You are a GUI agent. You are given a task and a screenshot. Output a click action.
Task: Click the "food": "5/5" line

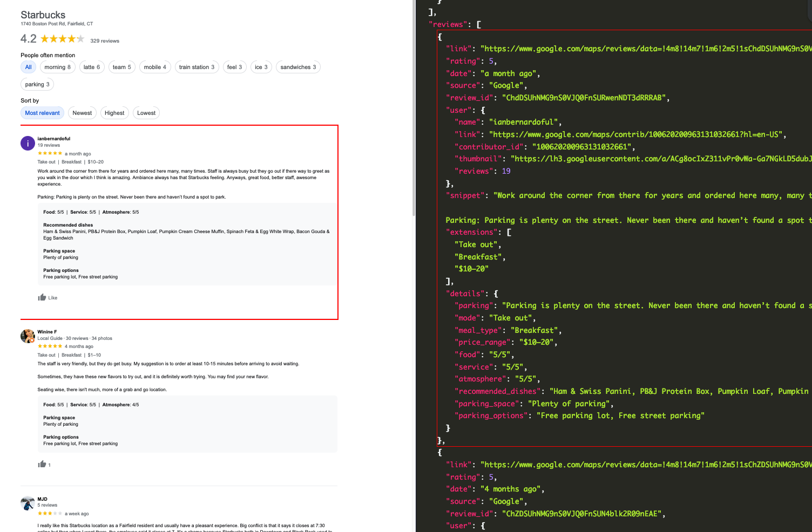tap(484, 354)
